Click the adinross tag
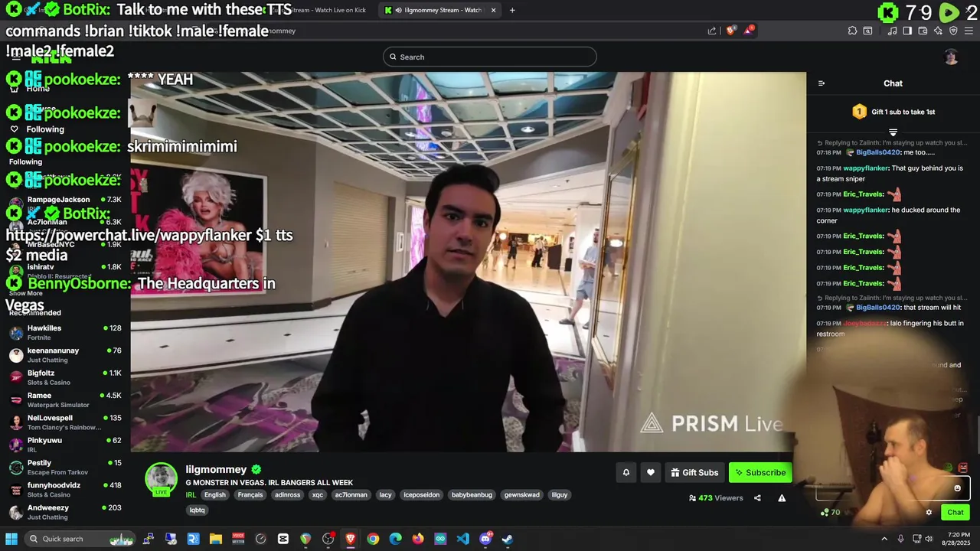 [288, 494]
